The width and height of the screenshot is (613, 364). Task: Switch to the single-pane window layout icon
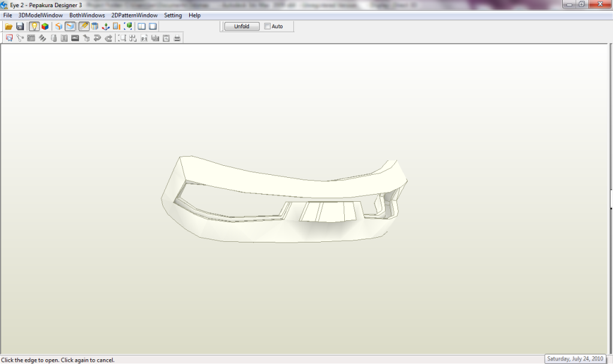[x=153, y=26]
